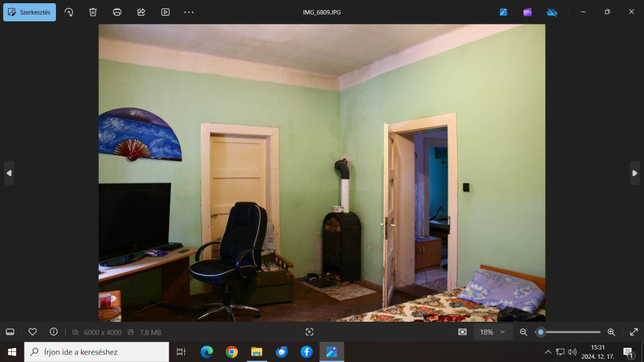Viewport: 644px width, 362px height.
Task: Click the Windows taskbar search box
Action: click(97, 352)
